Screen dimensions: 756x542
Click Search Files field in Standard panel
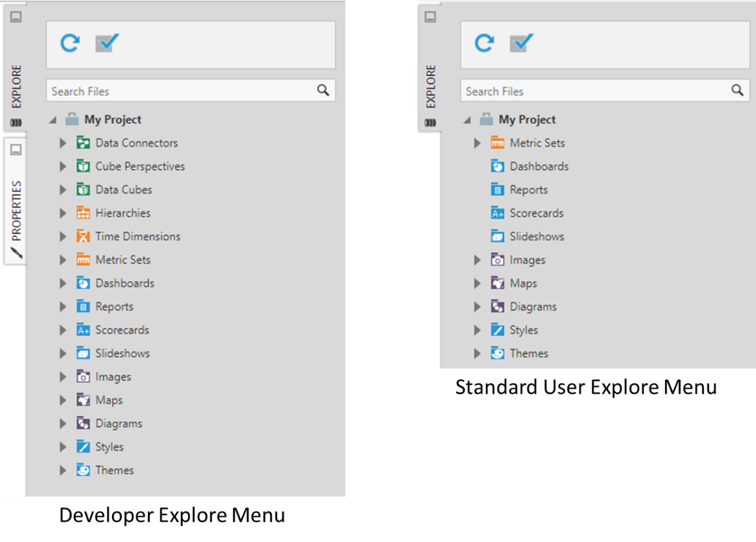605,91
